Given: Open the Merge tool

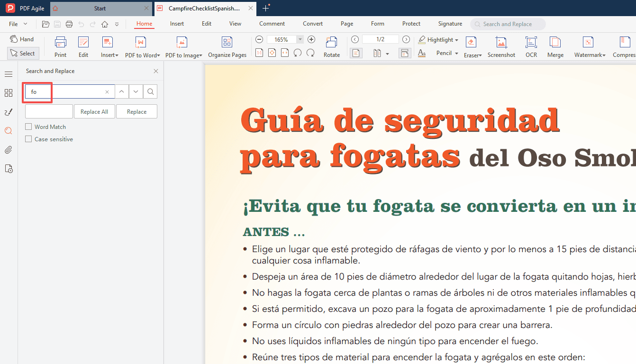Looking at the screenshot, I should [555, 46].
